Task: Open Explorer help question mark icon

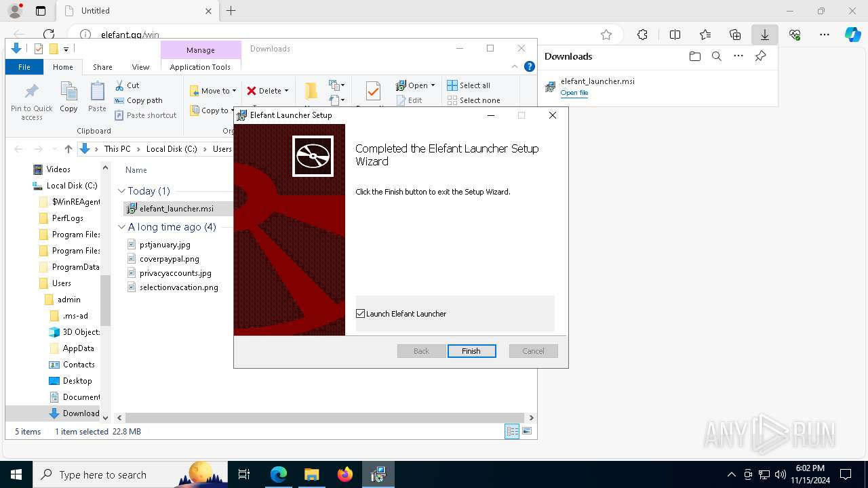Action: tap(530, 66)
